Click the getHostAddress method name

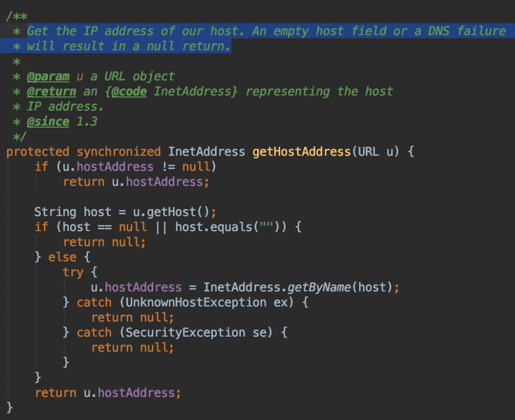pos(301,152)
